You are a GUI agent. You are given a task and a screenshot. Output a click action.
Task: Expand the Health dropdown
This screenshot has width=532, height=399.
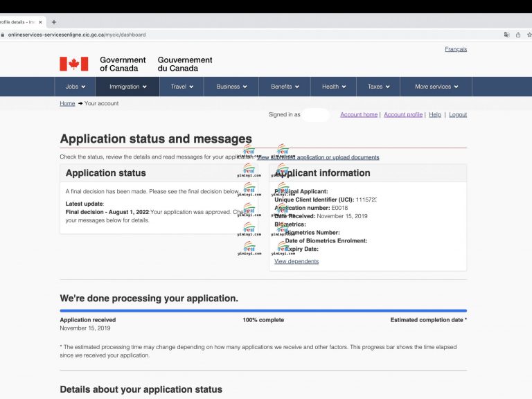pyautogui.click(x=334, y=87)
